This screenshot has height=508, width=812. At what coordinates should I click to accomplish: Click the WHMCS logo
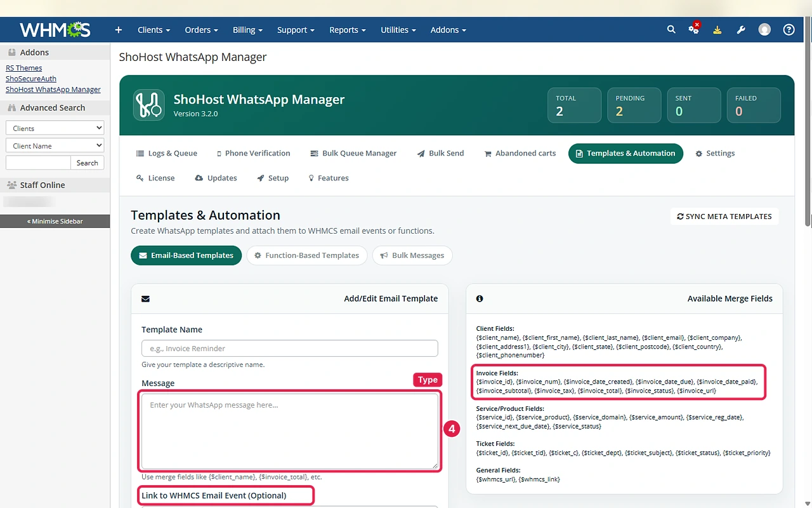tap(55, 30)
